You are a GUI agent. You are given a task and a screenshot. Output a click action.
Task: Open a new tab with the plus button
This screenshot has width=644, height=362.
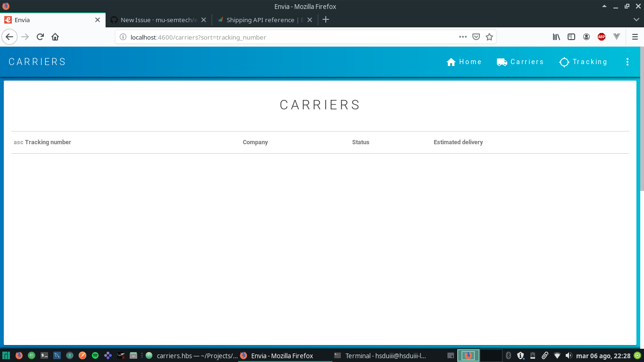point(325,20)
